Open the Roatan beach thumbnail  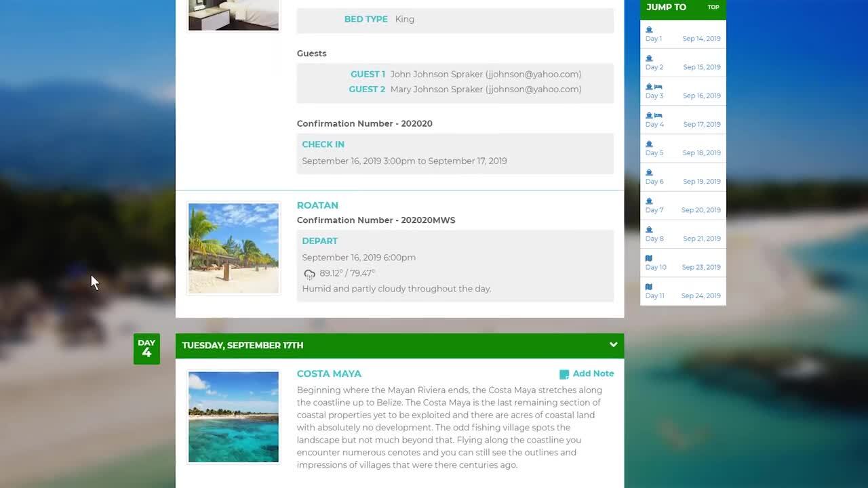(x=233, y=248)
